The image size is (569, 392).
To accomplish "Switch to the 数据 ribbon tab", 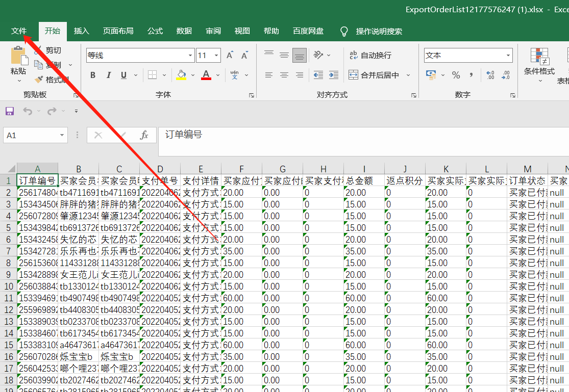I will [x=184, y=31].
